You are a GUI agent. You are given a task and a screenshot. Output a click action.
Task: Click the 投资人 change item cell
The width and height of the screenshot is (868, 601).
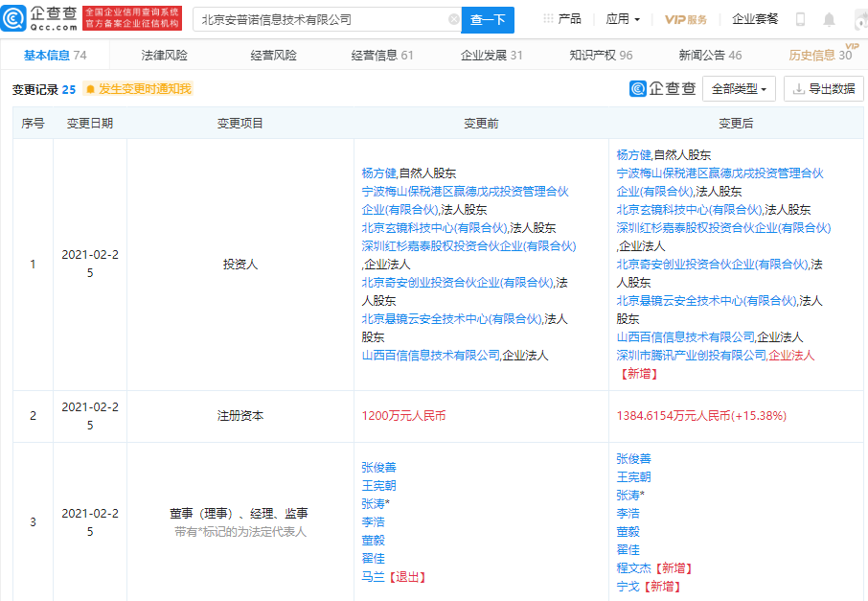pyautogui.click(x=240, y=265)
